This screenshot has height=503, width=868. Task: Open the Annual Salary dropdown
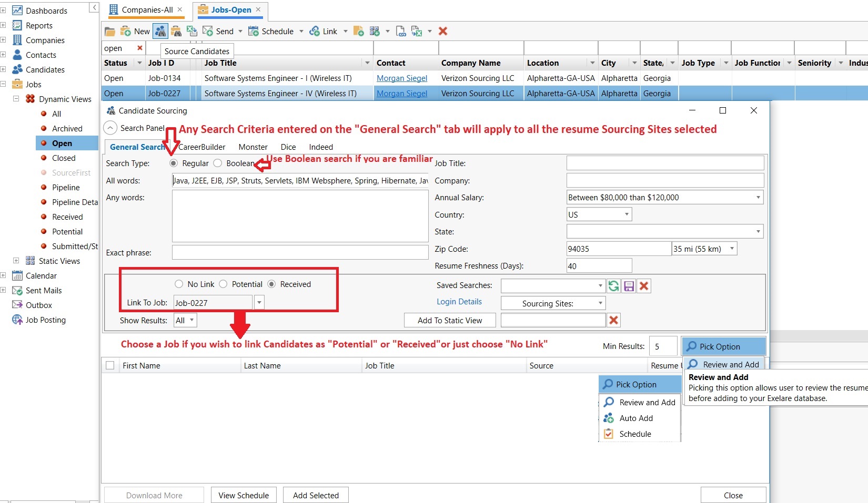[x=758, y=198]
